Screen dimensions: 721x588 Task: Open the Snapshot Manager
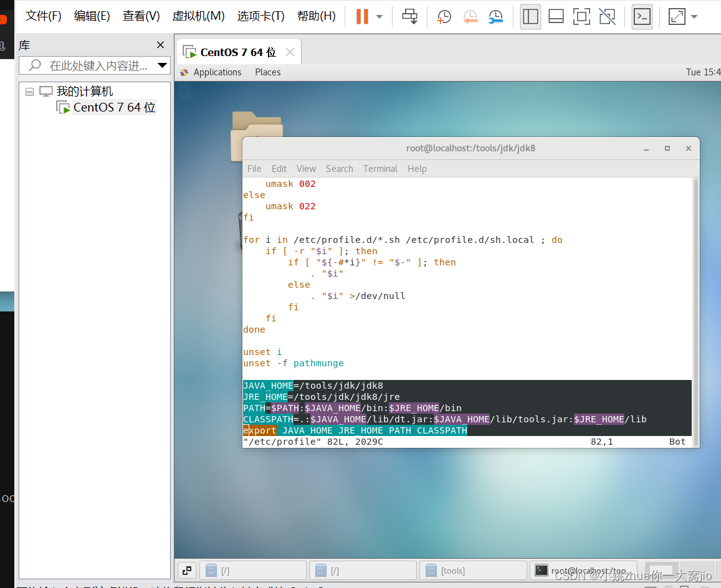(495, 17)
